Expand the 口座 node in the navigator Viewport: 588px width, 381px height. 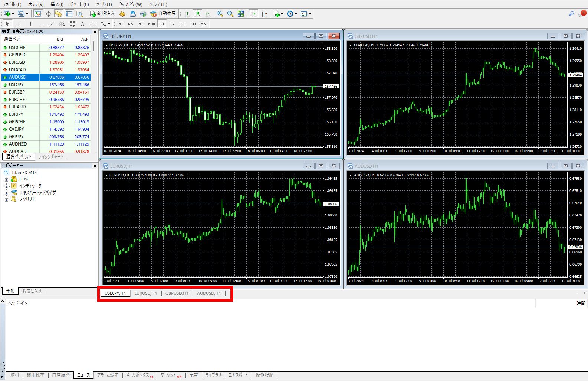(6, 179)
